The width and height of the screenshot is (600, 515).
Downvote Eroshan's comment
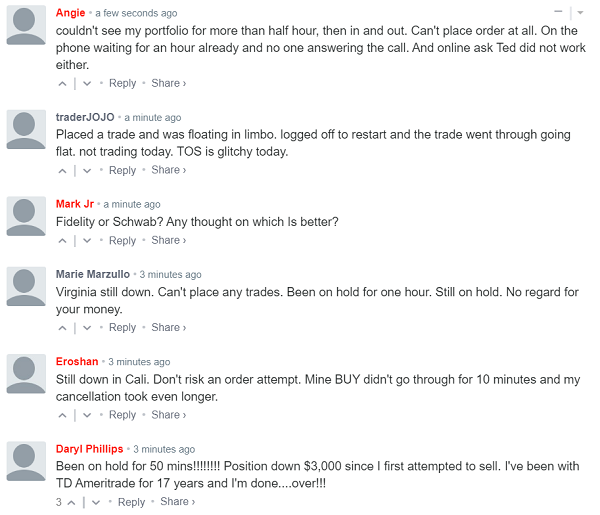pos(87,415)
